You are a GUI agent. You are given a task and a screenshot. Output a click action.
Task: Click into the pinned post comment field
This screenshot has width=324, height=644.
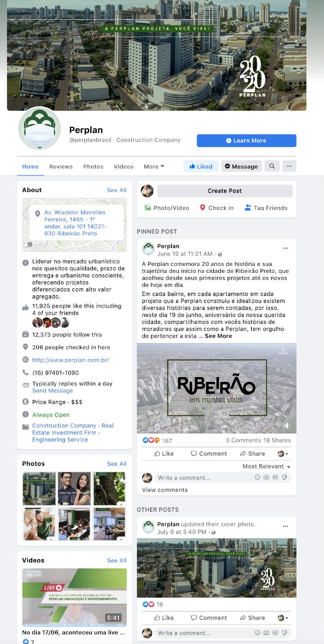point(204,478)
